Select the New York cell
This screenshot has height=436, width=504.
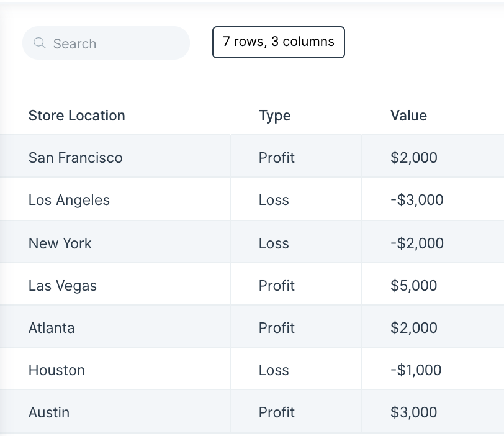[115, 242]
